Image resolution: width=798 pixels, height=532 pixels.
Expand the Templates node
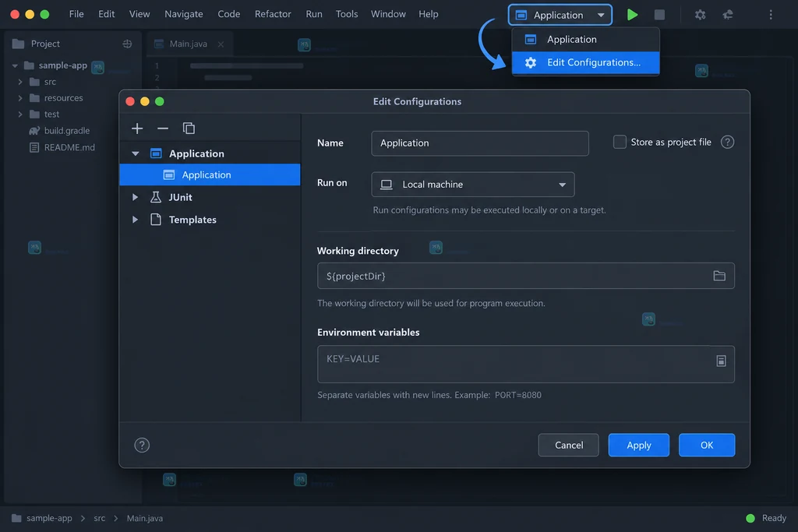pos(135,219)
